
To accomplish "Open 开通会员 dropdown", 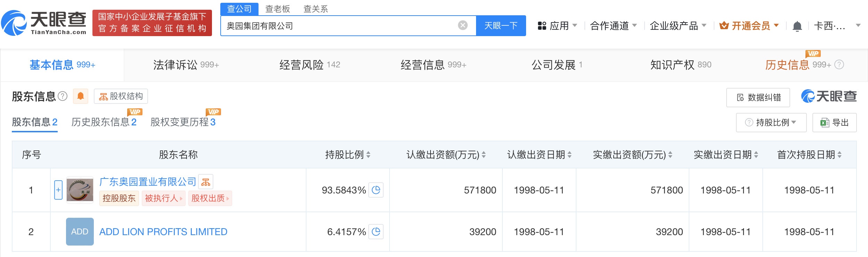I will click(749, 26).
